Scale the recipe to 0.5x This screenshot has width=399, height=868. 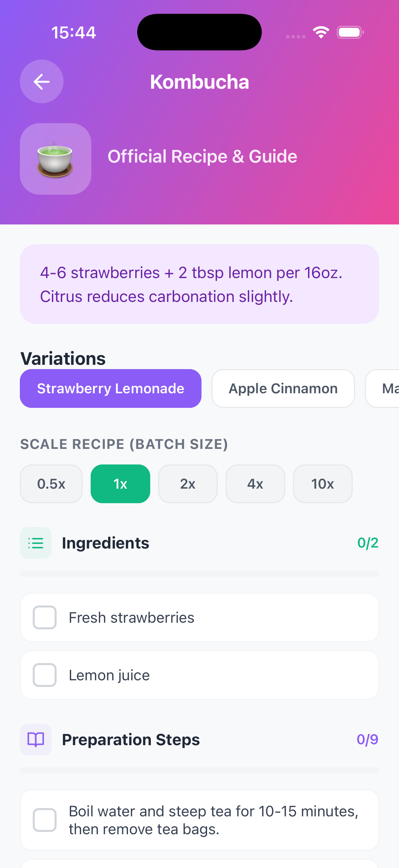(51, 484)
